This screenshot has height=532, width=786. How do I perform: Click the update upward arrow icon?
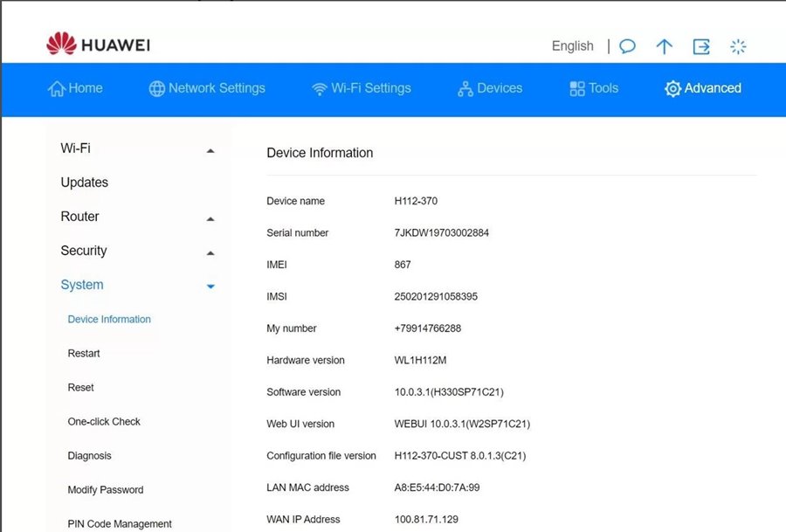pos(665,46)
